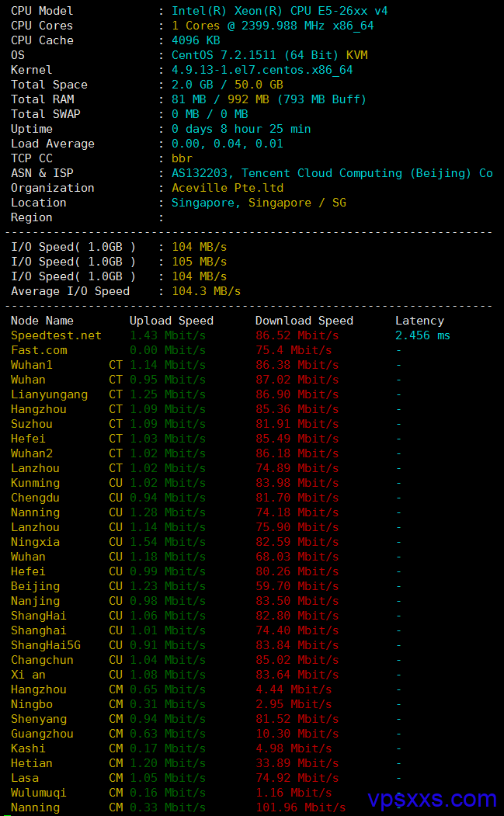Click the CPU Model value text

[280, 11]
